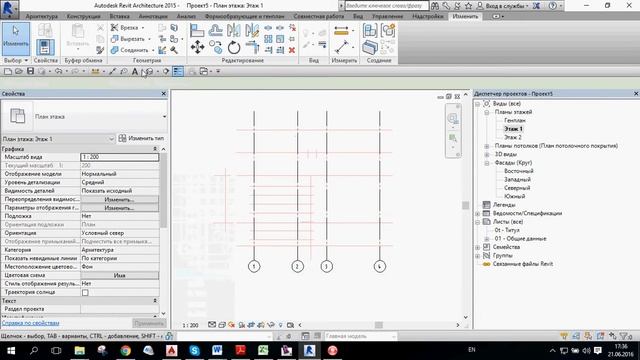Select Этаж 2 in project browser
Viewport: 640px width, 360px height.
[513, 137]
